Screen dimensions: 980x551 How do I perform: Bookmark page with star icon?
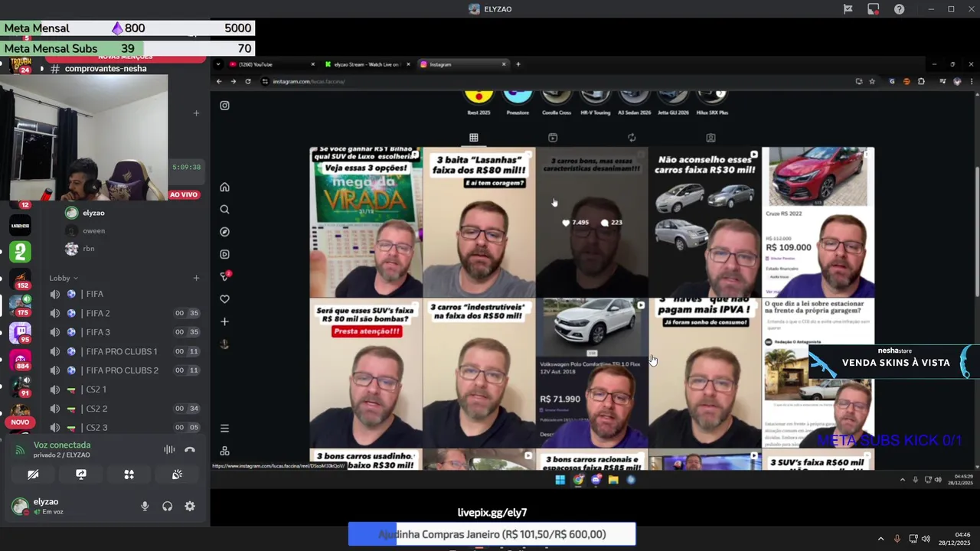(x=872, y=81)
